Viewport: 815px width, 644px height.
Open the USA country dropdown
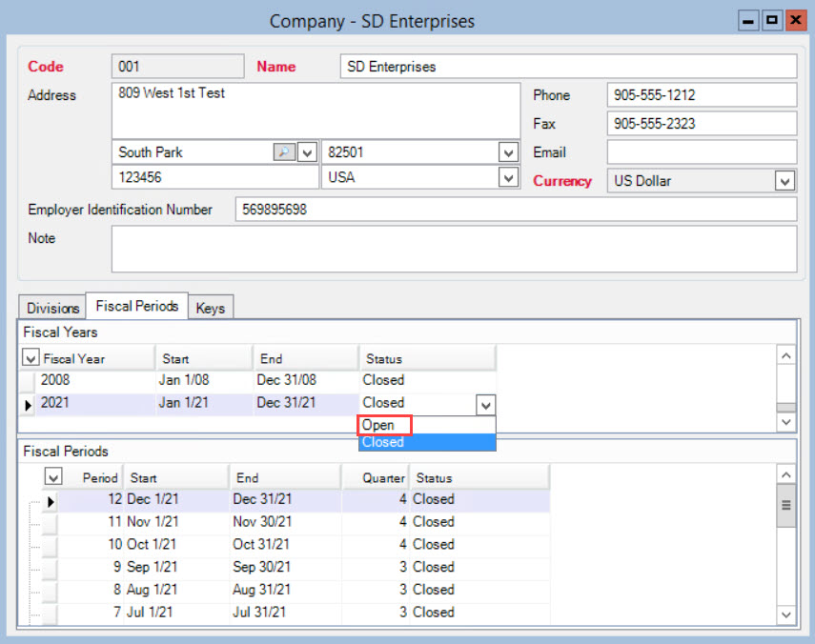(x=508, y=177)
